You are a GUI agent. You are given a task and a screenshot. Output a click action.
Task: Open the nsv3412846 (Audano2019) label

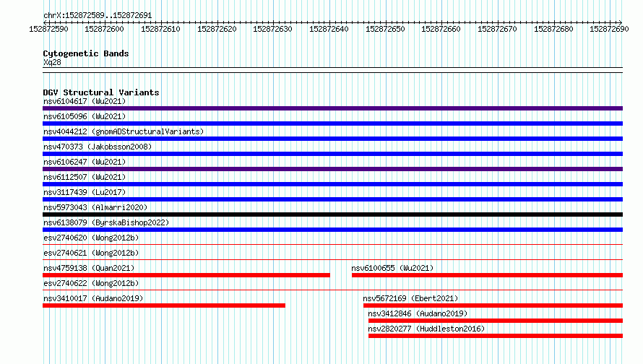418,313
